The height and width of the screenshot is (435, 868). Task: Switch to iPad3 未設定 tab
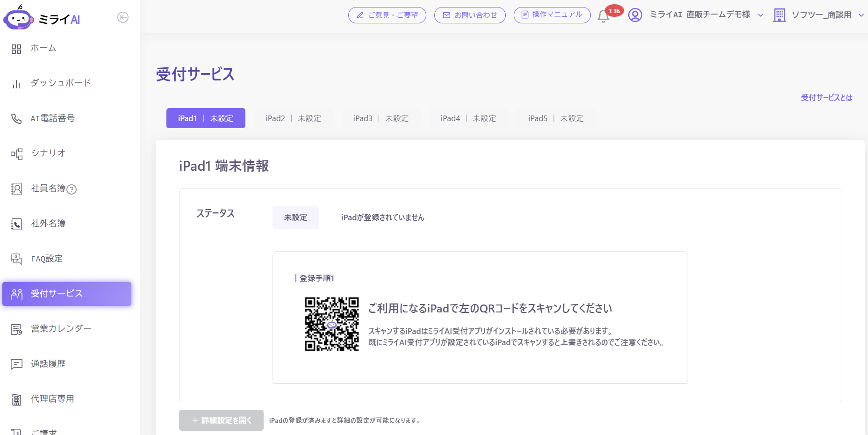pyautogui.click(x=381, y=118)
